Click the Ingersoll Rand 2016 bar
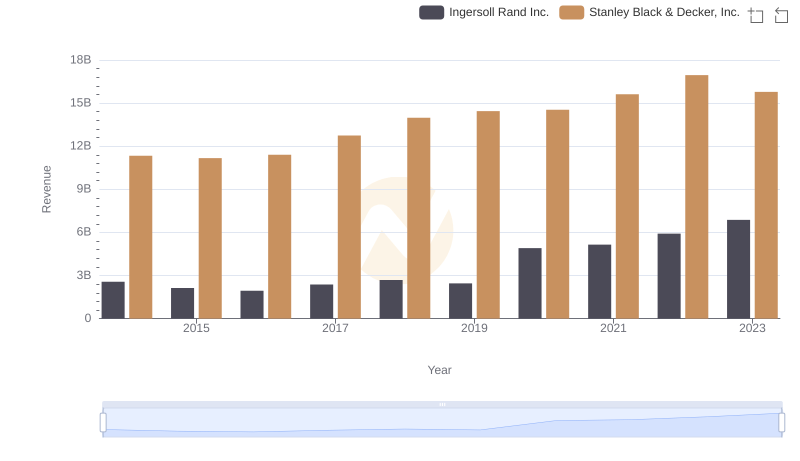The image size is (800, 461). 252,304
